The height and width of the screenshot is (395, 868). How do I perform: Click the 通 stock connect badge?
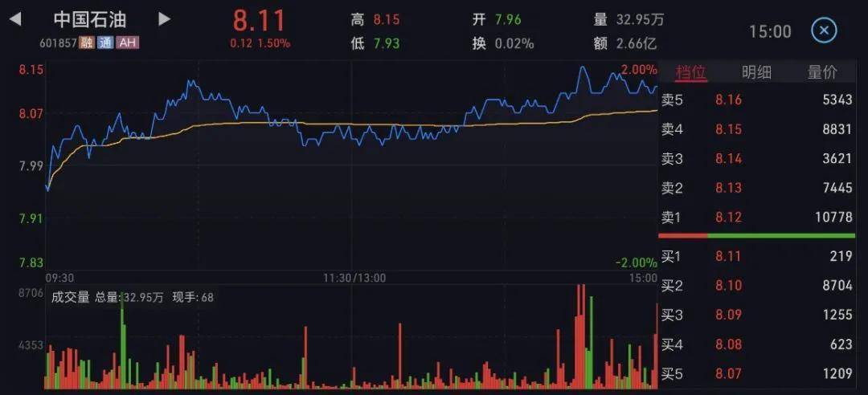pos(104,43)
